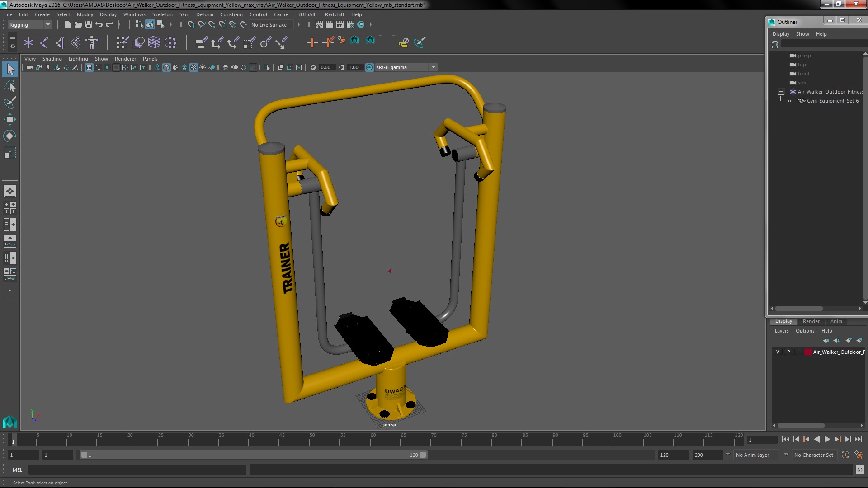Click the Parent Constraint shelf icon
The height and width of the screenshot is (488, 868).
[x=202, y=42]
